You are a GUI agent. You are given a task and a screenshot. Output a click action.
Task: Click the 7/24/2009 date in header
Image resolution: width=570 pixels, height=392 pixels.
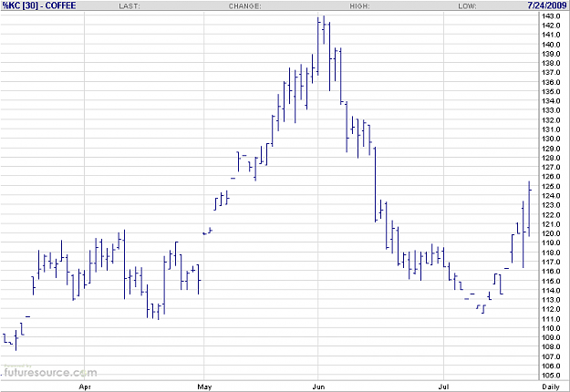click(547, 5)
